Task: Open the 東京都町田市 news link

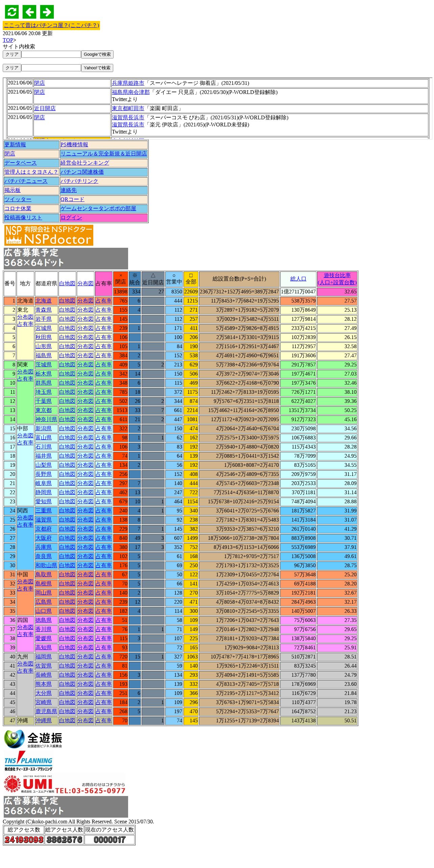Action: pyautogui.click(x=128, y=108)
